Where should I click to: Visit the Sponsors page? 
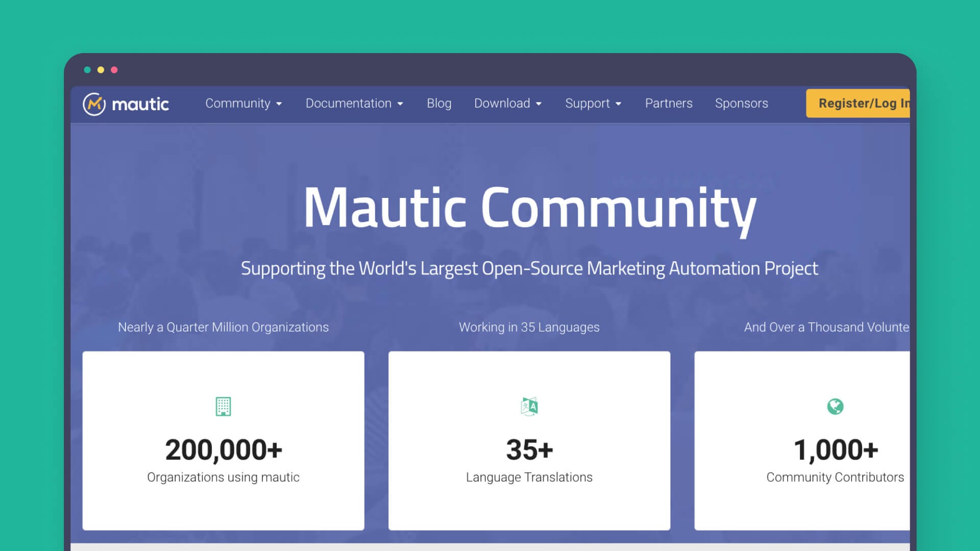tap(742, 104)
